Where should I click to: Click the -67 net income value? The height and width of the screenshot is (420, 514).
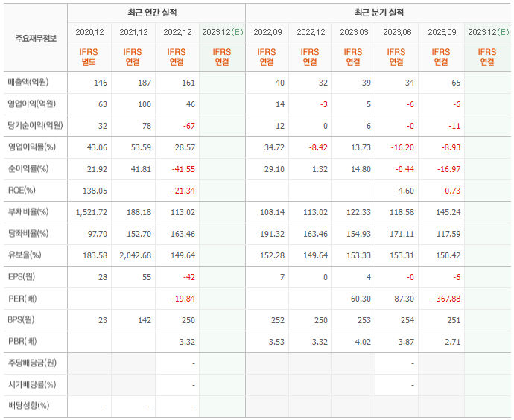pyautogui.click(x=189, y=126)
